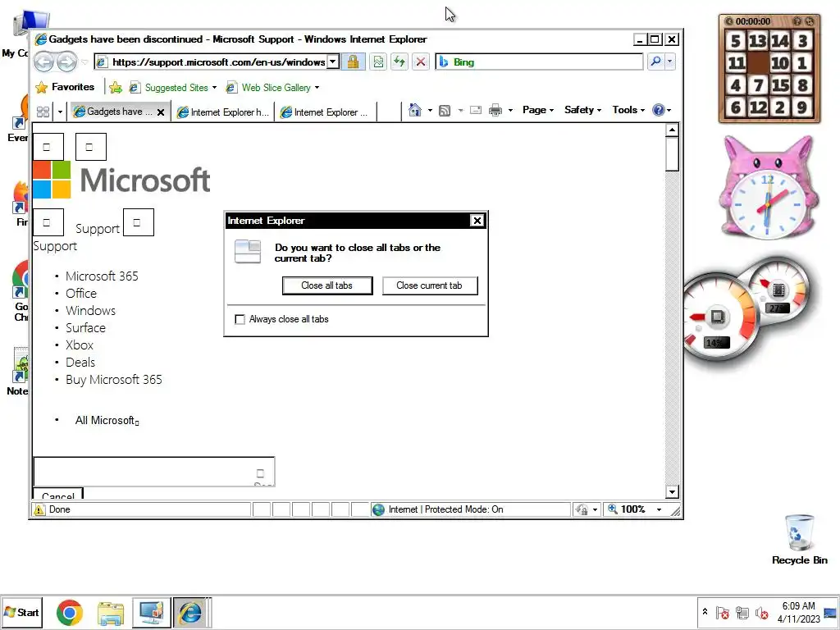The image size is (840, 630).
Task: Open the Safety menu
Action: point(583,110)
